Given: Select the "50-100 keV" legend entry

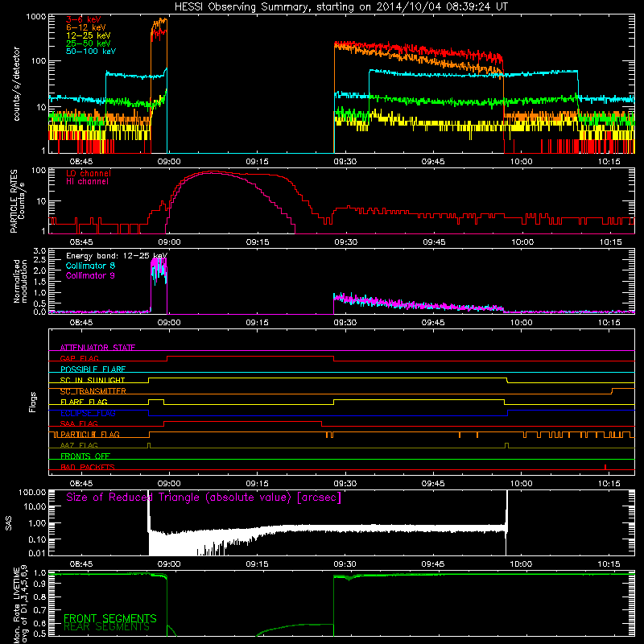Looking at the screenshot, I should (x=91, y=52).
